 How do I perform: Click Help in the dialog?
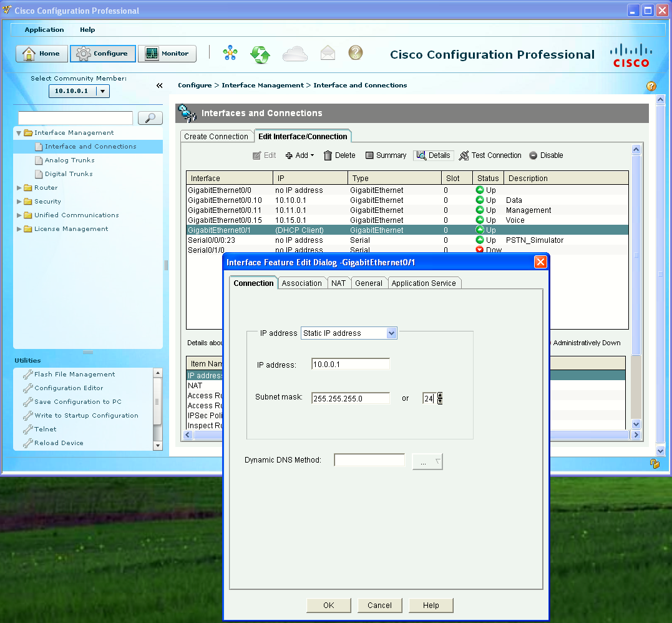pyautogui.click(x=431, y=606)
